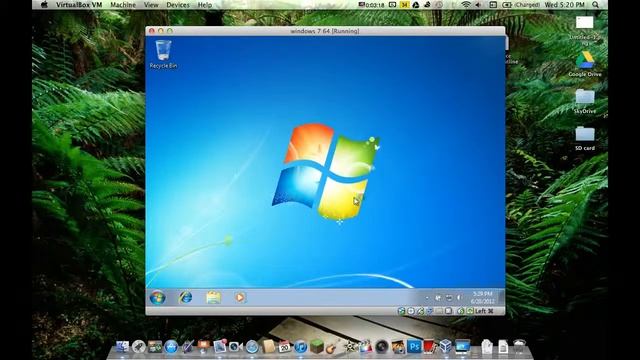Open the VirtualBox VM menu
The height and width of the screenshot is (360, 640).
[79, 5]
